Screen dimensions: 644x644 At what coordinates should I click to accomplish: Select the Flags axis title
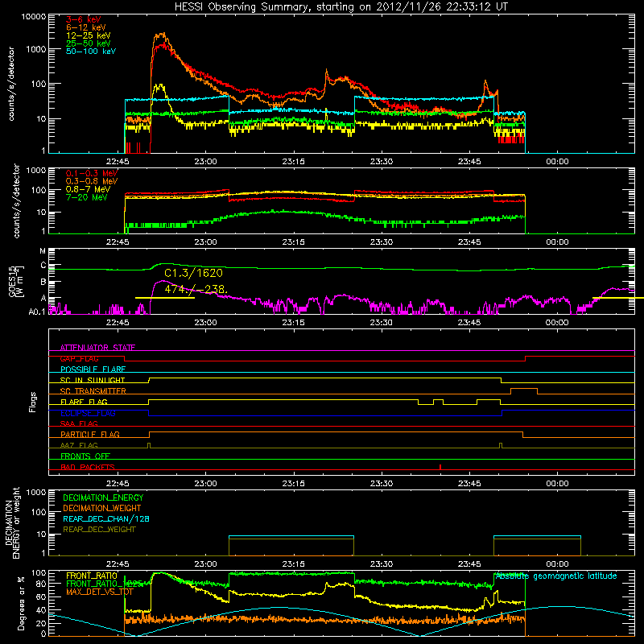click(33, 402)
